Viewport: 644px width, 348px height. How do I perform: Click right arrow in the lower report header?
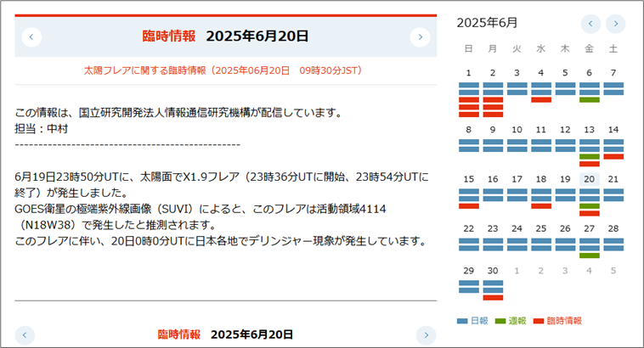coord(426,335)
